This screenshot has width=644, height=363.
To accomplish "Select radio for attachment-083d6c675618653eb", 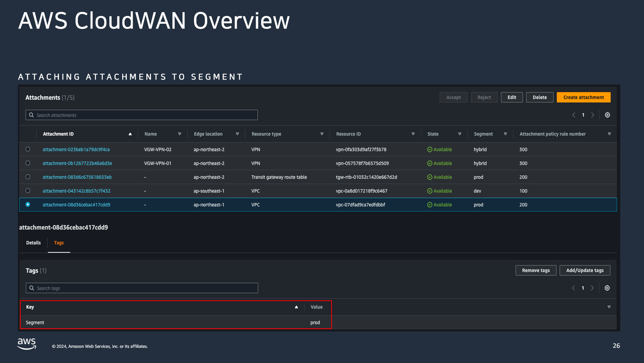I will [28, 177].
